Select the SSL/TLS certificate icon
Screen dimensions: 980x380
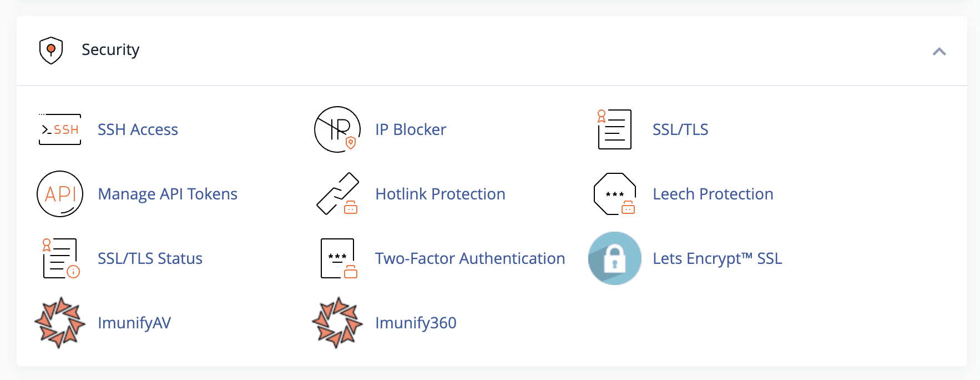click(614, 129)
